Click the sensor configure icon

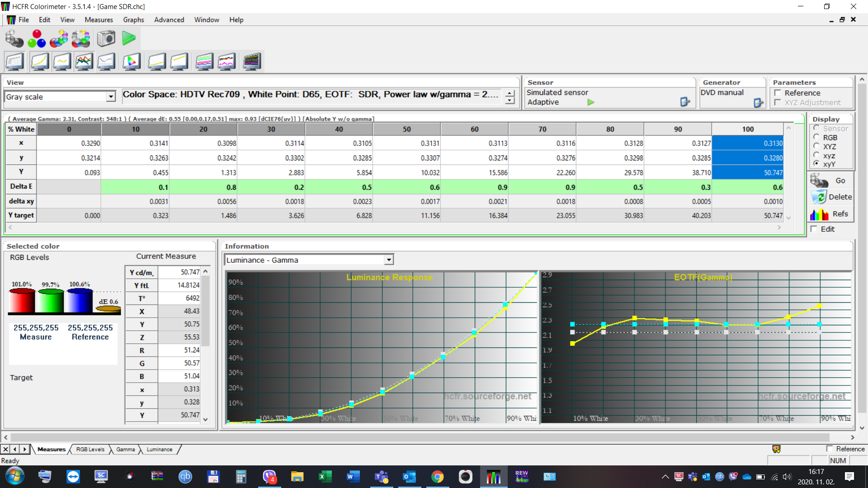(685, 102)
